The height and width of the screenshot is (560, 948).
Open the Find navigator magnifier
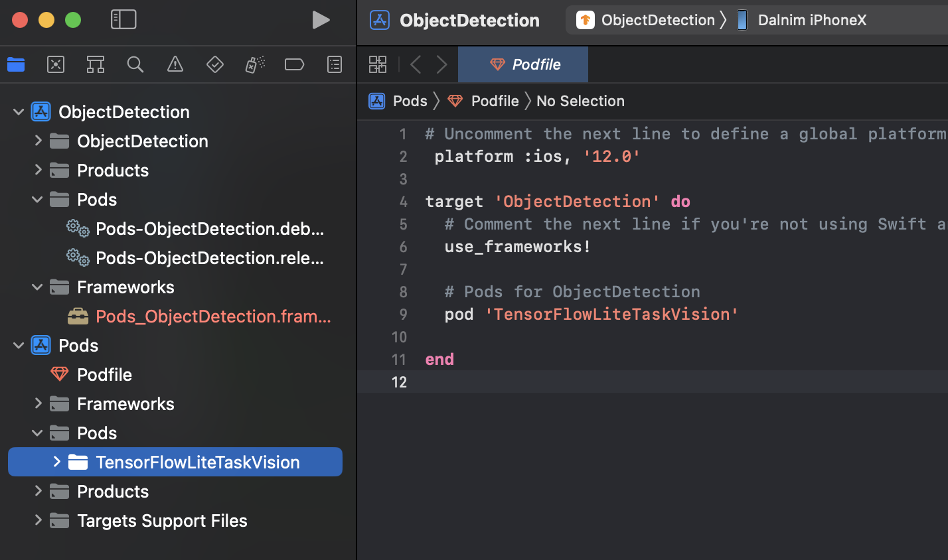pos(135,64)
